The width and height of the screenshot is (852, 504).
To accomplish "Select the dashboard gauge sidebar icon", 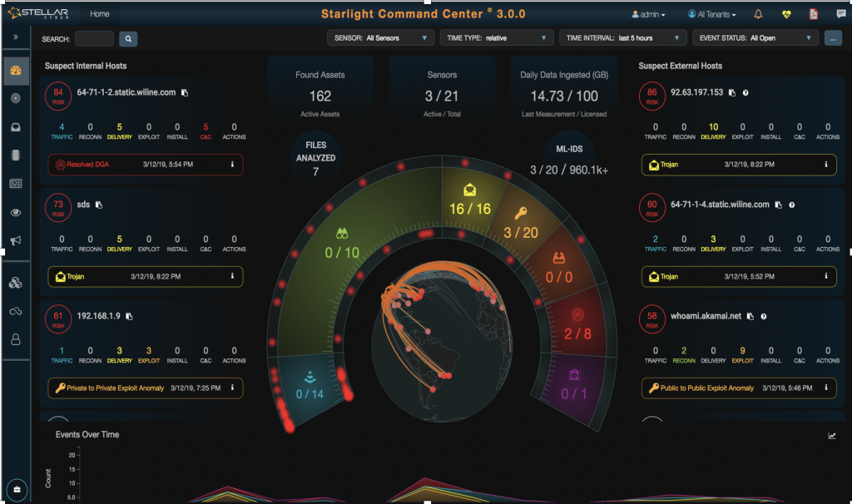I will coord(16,71).
